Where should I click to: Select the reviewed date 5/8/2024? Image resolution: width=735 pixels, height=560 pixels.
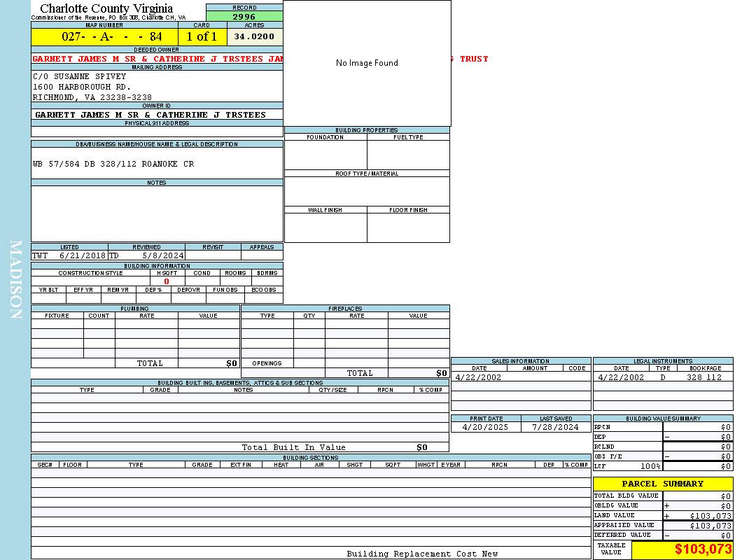(x=162, y=255)
